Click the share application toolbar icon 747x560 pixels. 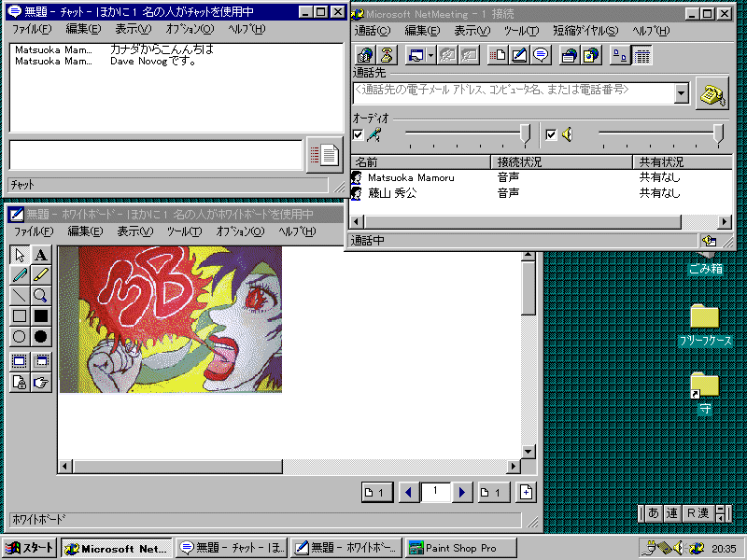tap(416, 56)
